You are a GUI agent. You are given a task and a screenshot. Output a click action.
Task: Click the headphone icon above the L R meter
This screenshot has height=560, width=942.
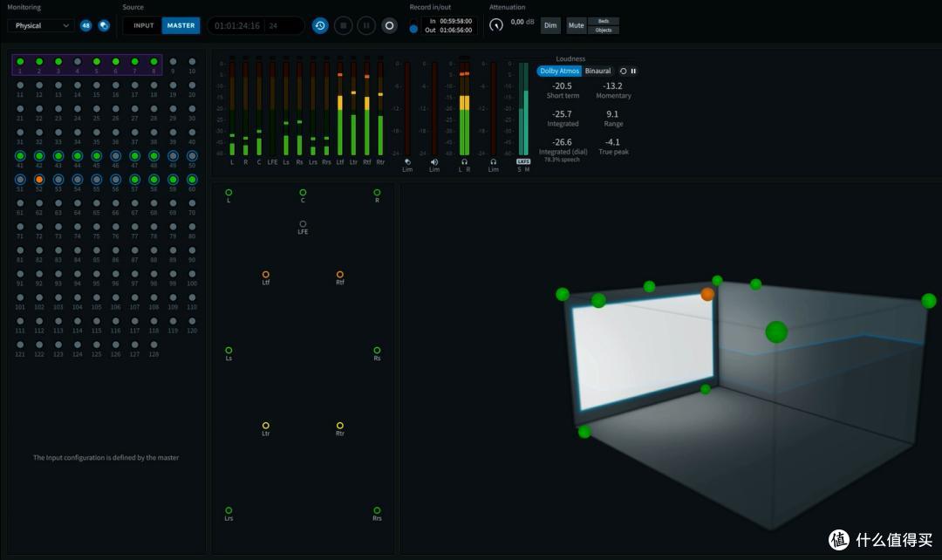[464, 162]
